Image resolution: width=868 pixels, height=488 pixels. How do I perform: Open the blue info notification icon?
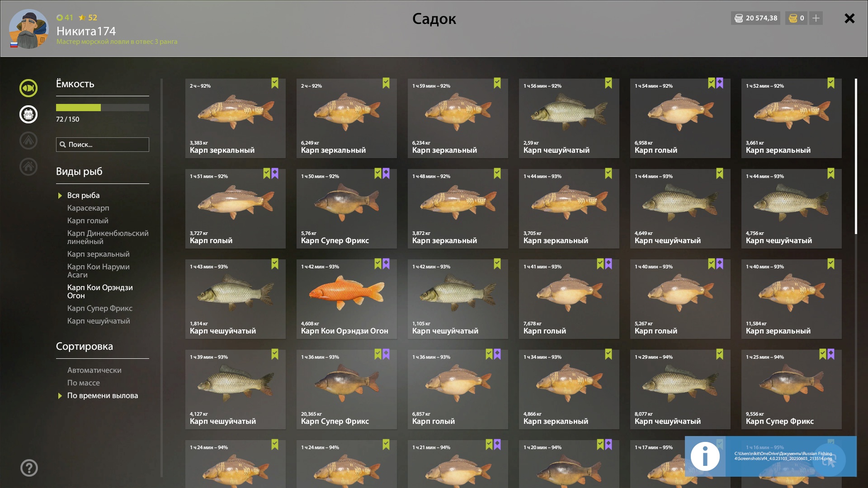click(x=705, y=456)
